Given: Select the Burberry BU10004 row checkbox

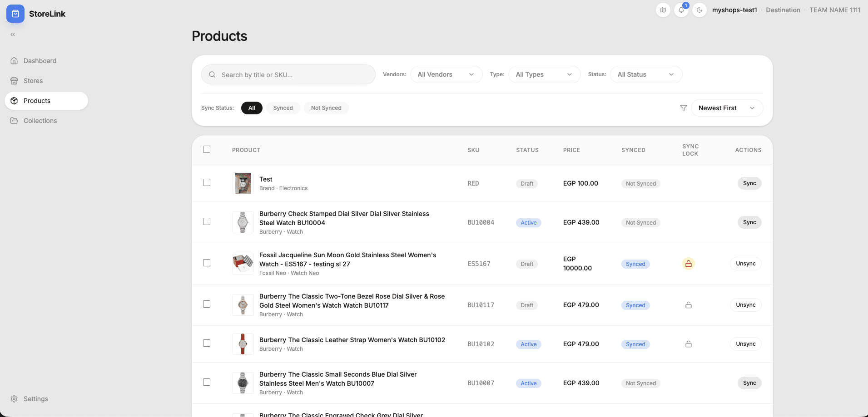Looking at the screenshot, I should click(207, 221).
